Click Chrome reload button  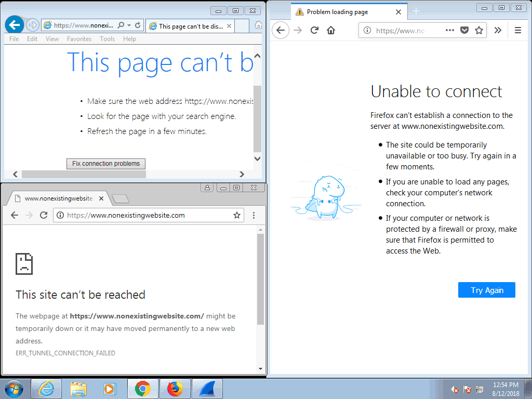[44, 215]
